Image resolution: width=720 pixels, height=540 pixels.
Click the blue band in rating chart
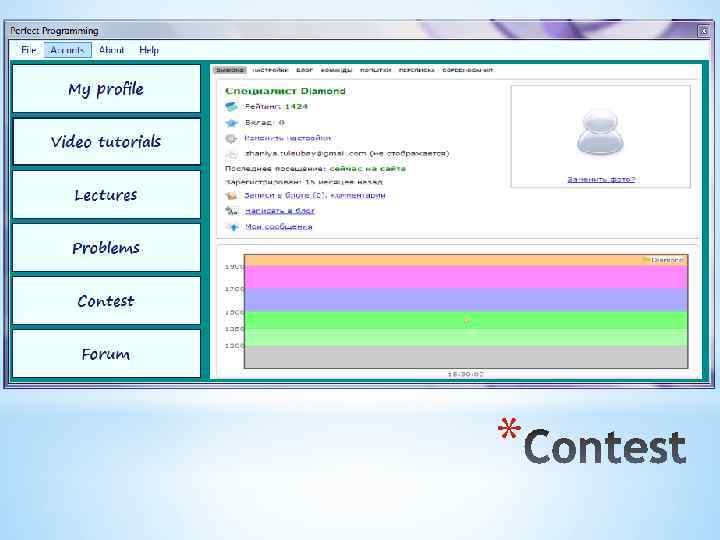pos(466,300)
